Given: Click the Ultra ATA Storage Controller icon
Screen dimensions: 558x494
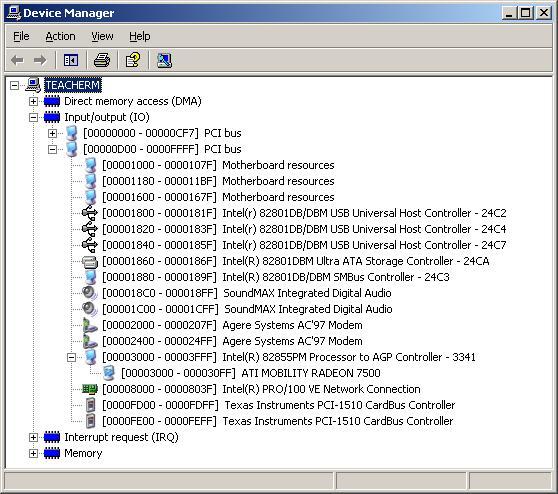Looking at the screenshot, I should click(90, 261).
